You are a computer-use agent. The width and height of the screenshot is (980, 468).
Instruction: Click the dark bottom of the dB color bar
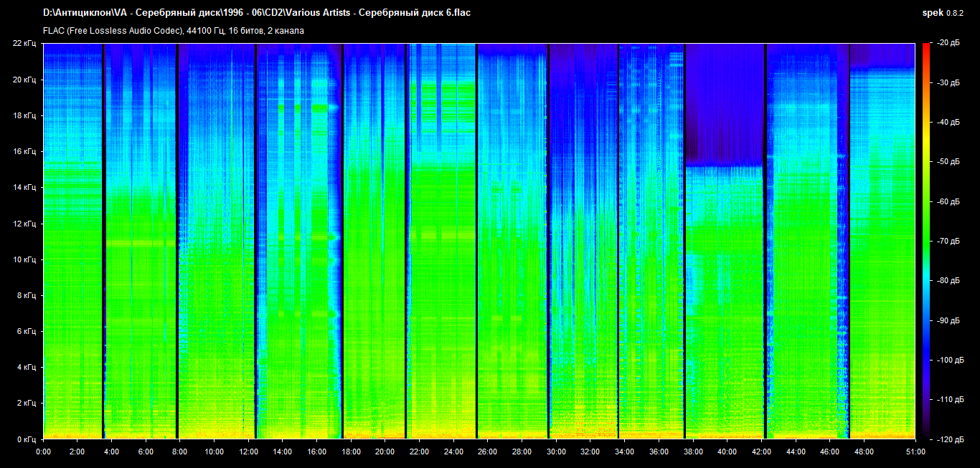coord(926,433)
